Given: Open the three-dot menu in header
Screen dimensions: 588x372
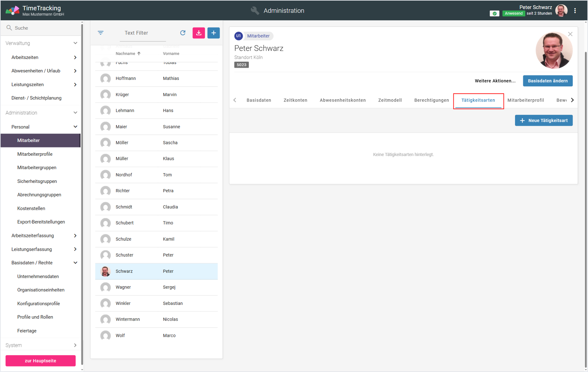Looking at the screenshot, I should pos(575,11).
